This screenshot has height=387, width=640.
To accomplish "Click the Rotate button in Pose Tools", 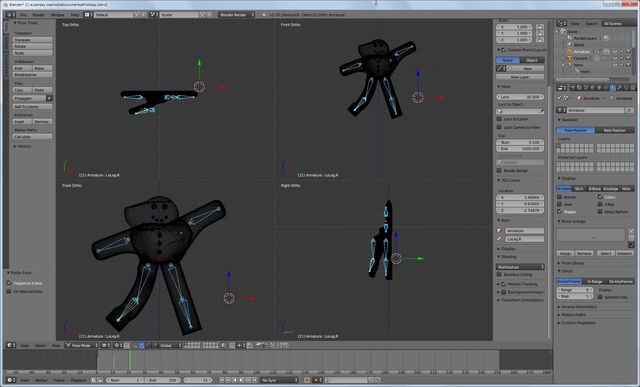I will 32,47.
